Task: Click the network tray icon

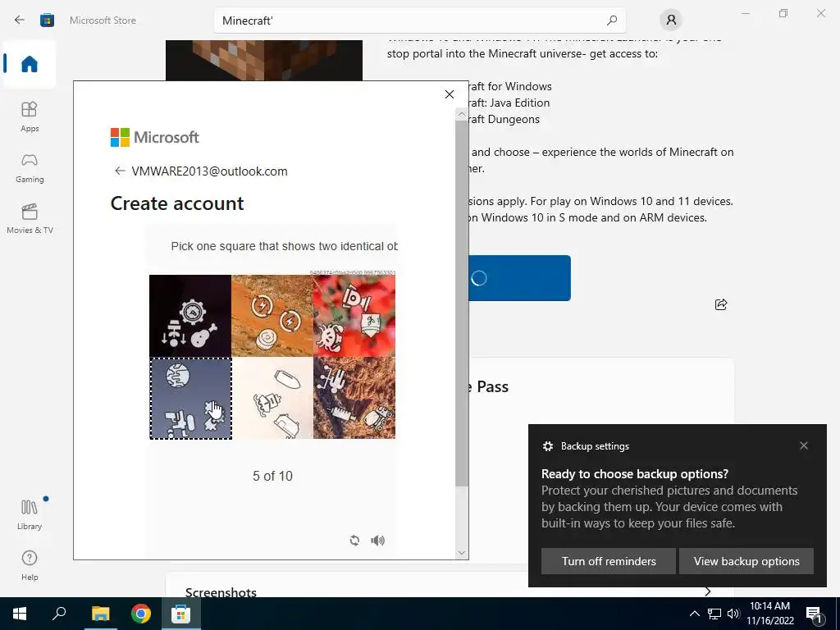Action: (714, 614)
